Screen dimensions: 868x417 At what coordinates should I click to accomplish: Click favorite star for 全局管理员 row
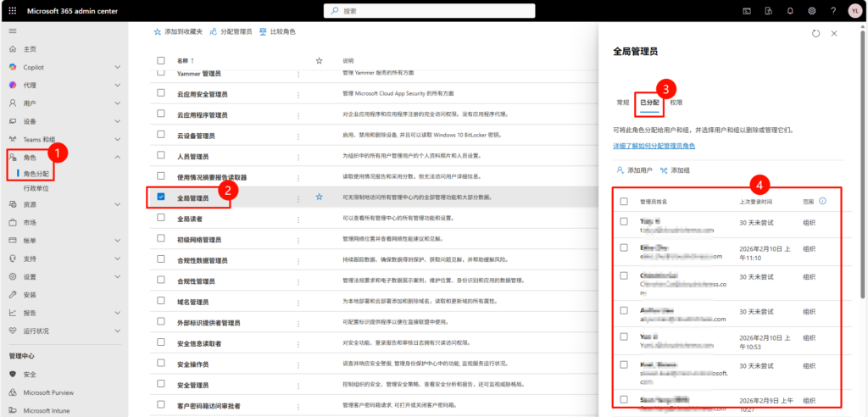pyautogui.click(x=320, y=197)
